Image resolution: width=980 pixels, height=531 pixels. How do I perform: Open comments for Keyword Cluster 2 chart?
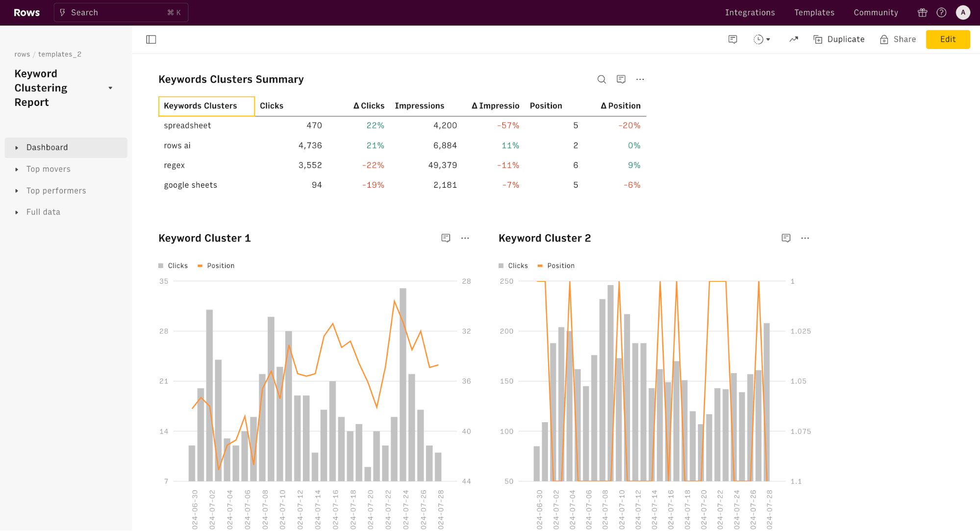(786, 238)
